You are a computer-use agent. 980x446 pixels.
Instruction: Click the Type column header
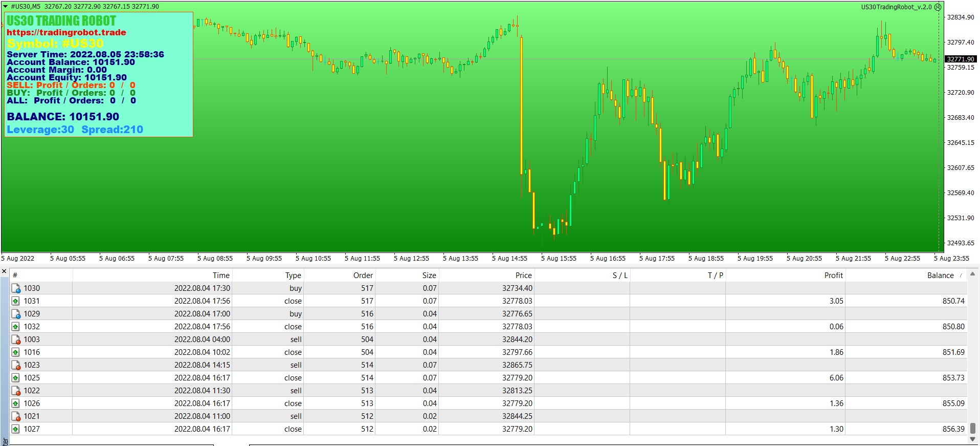tap(268, 275)
